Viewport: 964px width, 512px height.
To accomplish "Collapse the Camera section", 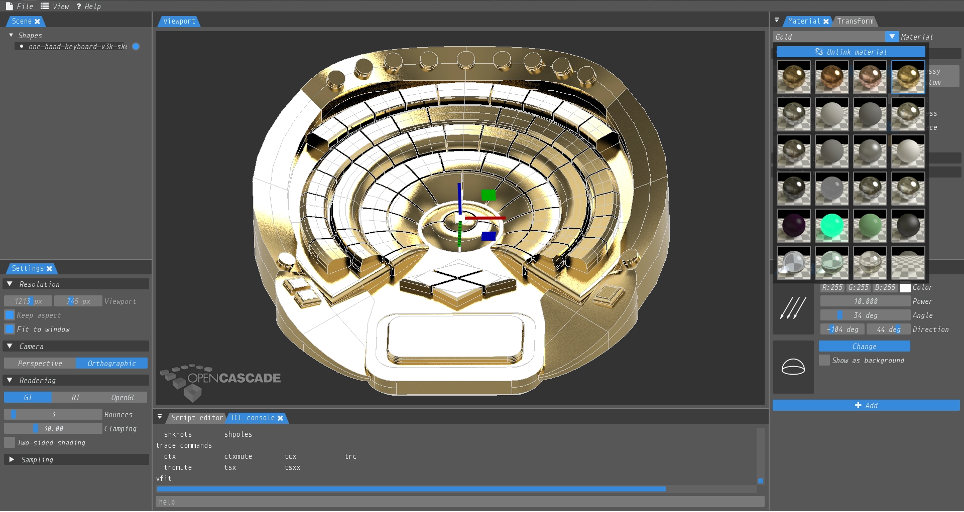I will [x=10, y=346].
